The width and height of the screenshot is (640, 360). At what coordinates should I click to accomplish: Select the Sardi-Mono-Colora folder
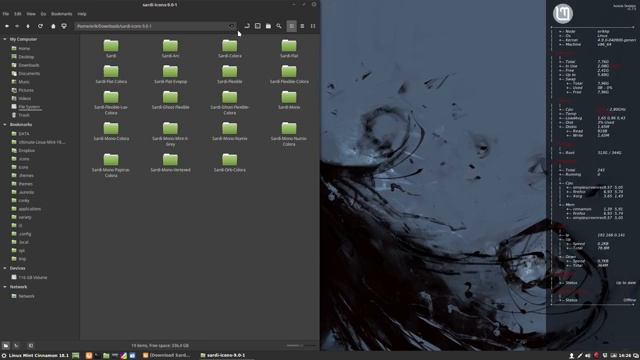pyautogui.click(x=111, y=131)
